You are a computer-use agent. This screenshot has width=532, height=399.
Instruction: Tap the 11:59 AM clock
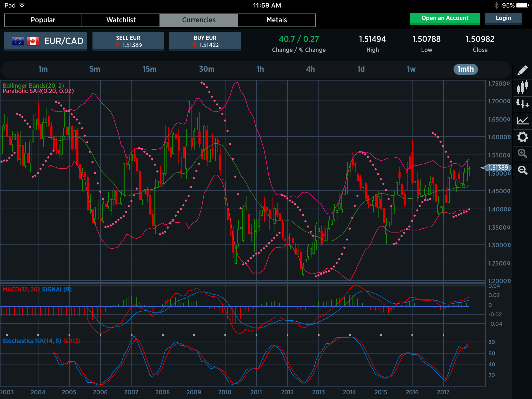click(267, 5)
